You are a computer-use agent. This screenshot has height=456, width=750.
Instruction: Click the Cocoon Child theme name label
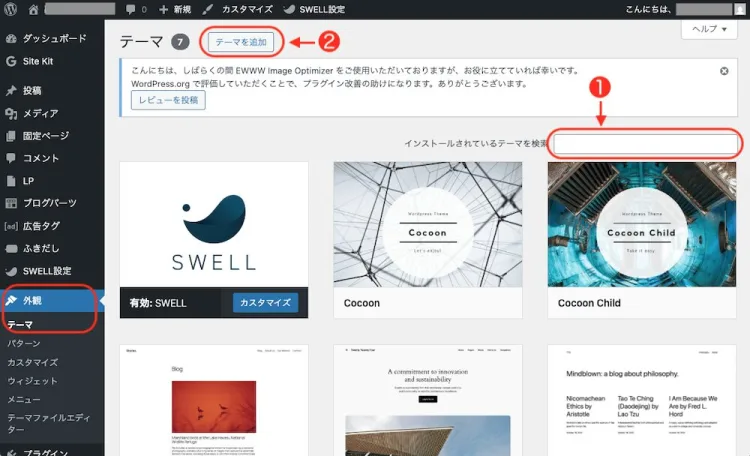tap(589, 303)
